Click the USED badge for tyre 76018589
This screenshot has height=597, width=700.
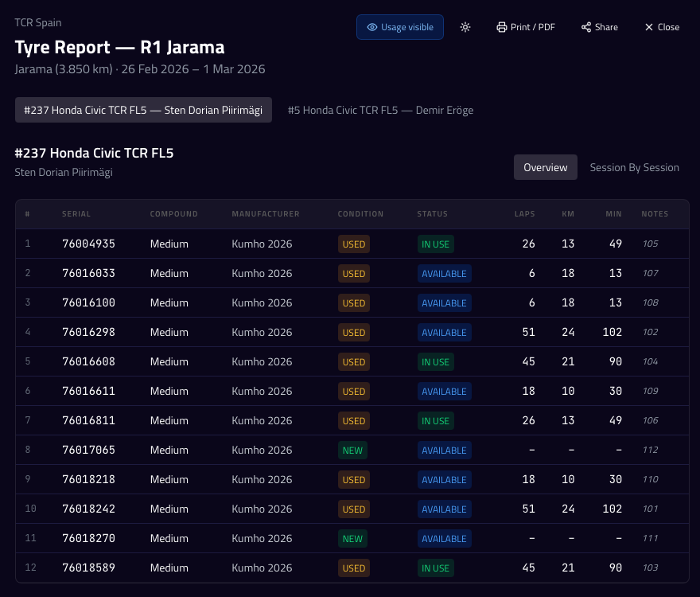[x=353, y=568]
